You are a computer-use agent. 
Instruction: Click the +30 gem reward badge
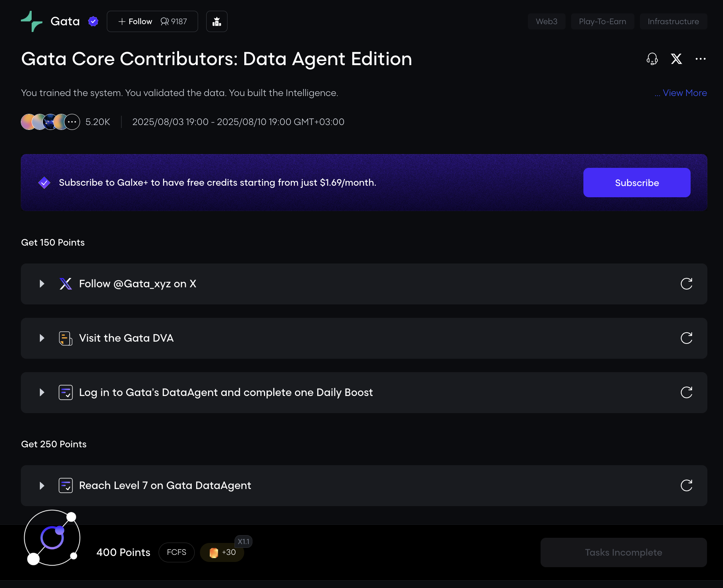coord(222,553)
